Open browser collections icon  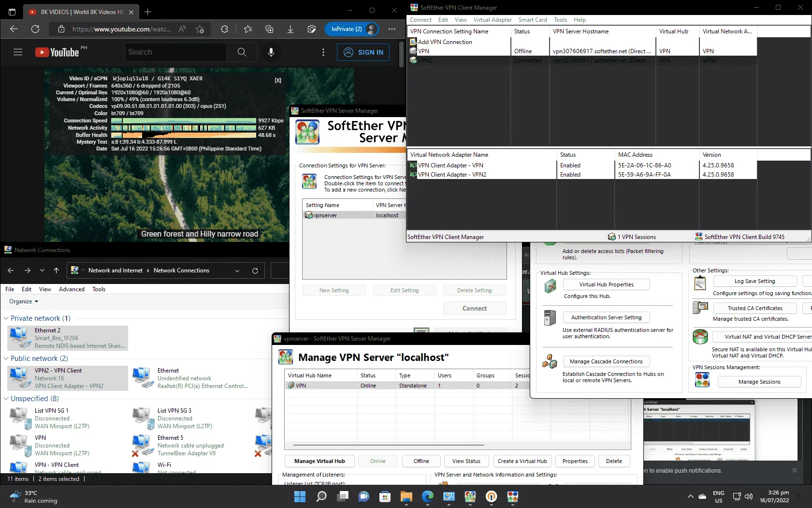coord(269,29)
